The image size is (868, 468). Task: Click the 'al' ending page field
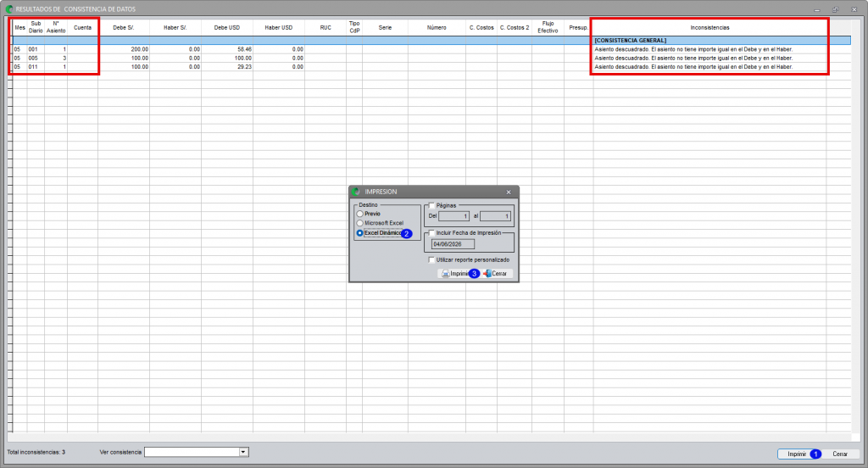tap(495, 216)
